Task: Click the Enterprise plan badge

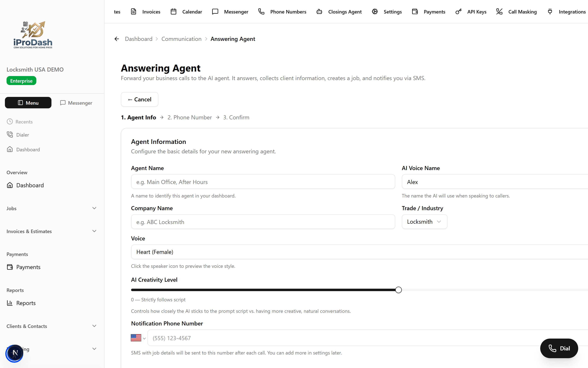Action: [x=21, y=81]
